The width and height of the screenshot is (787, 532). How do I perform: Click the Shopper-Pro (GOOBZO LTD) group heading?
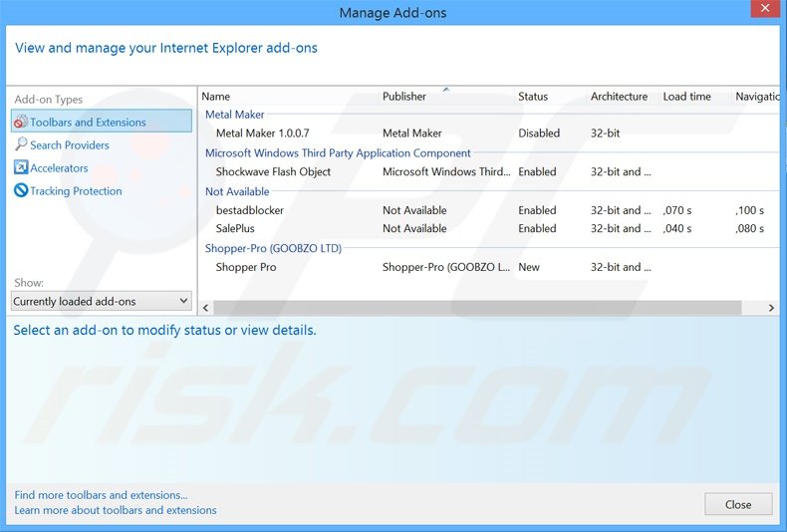273,248
